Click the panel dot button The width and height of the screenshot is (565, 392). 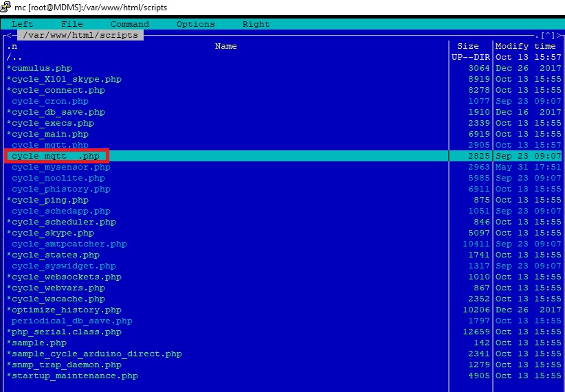point(537,35)
